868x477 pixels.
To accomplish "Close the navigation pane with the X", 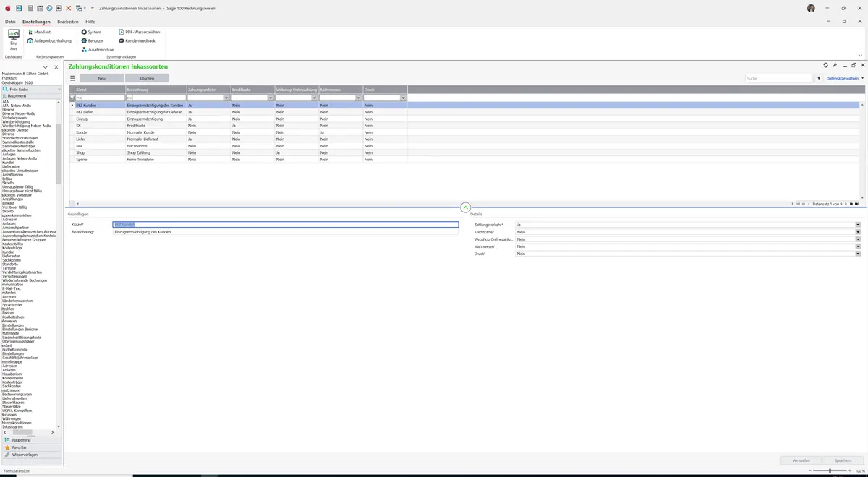I will (56, 67).
